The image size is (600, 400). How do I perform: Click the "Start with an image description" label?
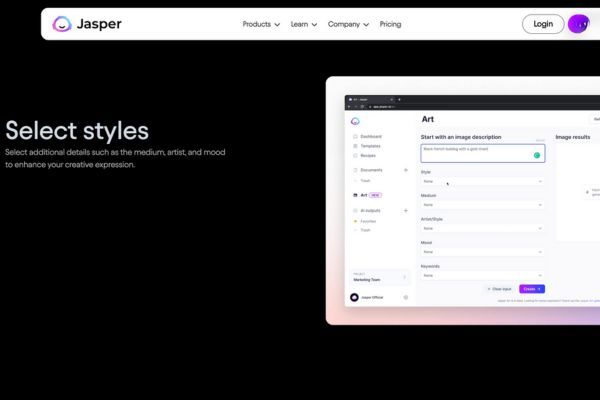click(461, 137)
